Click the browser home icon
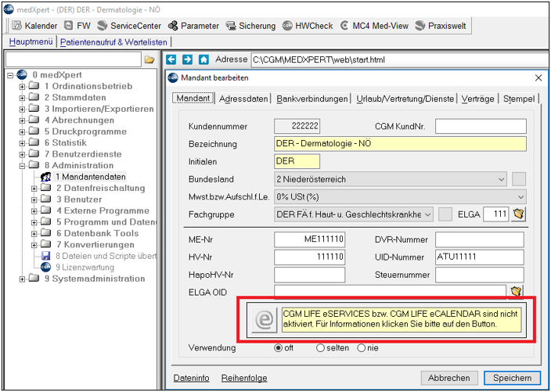This screenshot has height=392, width=551. point(203,59)
